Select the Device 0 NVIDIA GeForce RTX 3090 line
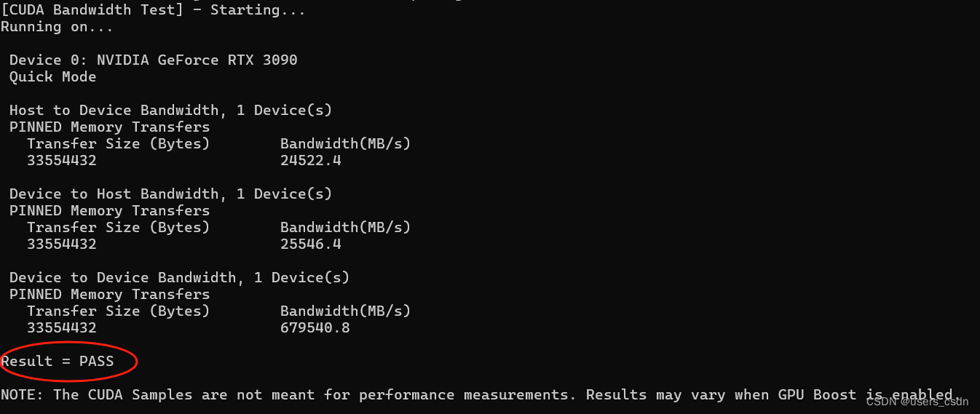This screenshot has width=980, height=414. point(154,60)
